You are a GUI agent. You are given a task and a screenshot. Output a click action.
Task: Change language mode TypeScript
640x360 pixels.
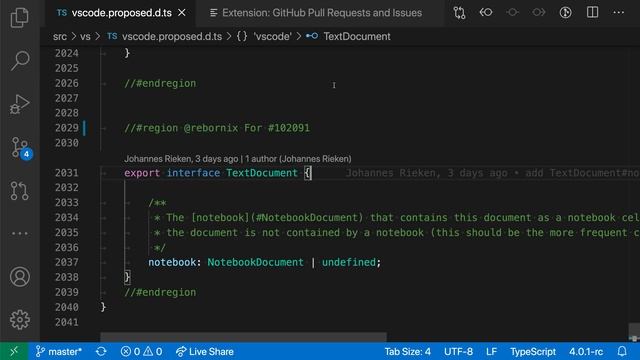533,351
